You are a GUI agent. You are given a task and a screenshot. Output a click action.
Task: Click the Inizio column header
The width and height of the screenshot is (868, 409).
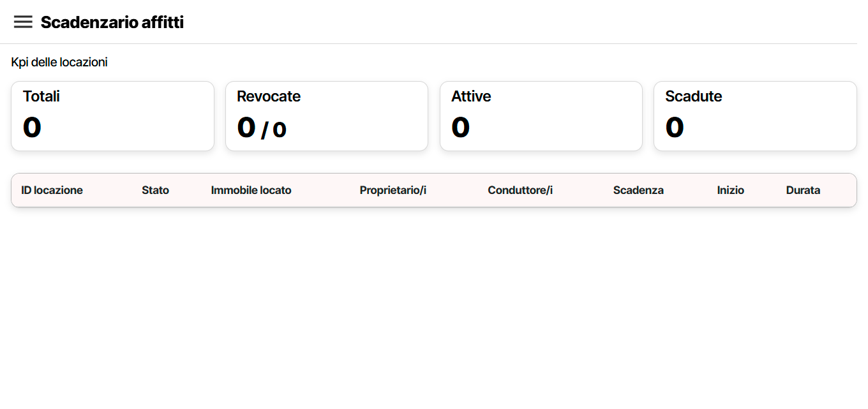[731, 190]
